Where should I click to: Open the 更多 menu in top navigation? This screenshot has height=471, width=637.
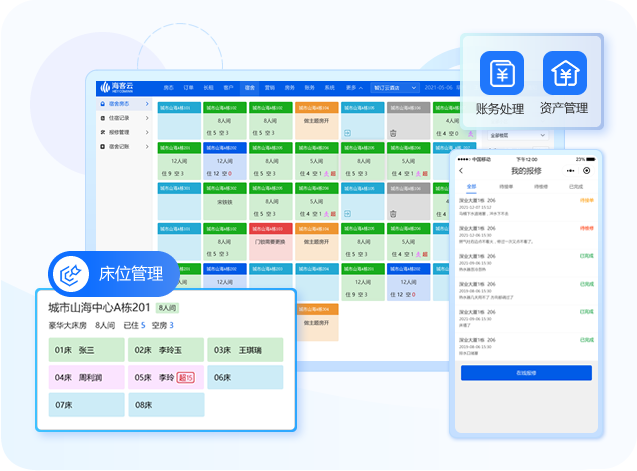point(352,87)
